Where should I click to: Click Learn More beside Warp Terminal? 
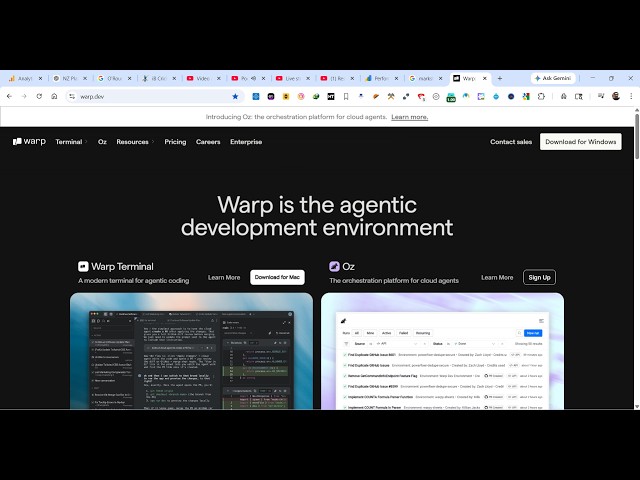[x=224, y=278]
